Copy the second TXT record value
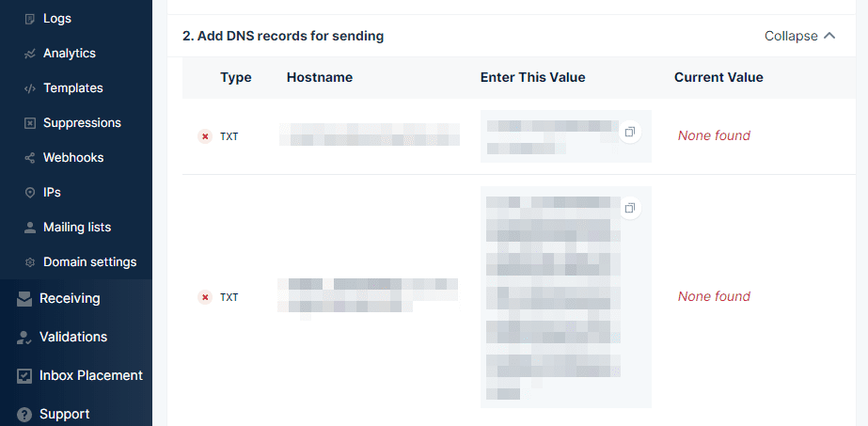Image resolution: width=868 pixels, height=426 pixels. [x=630, y=208]
